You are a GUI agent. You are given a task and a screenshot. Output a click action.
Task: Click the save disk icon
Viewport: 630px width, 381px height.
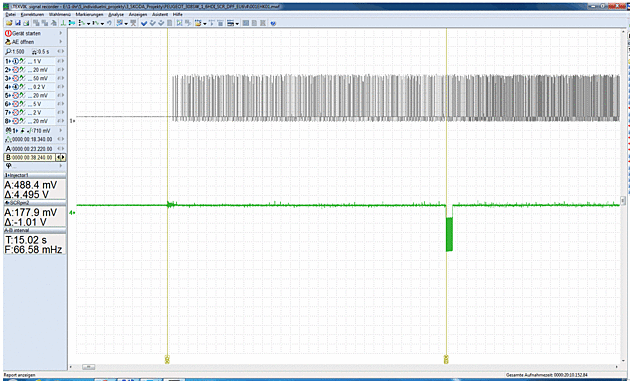point(18,23)
